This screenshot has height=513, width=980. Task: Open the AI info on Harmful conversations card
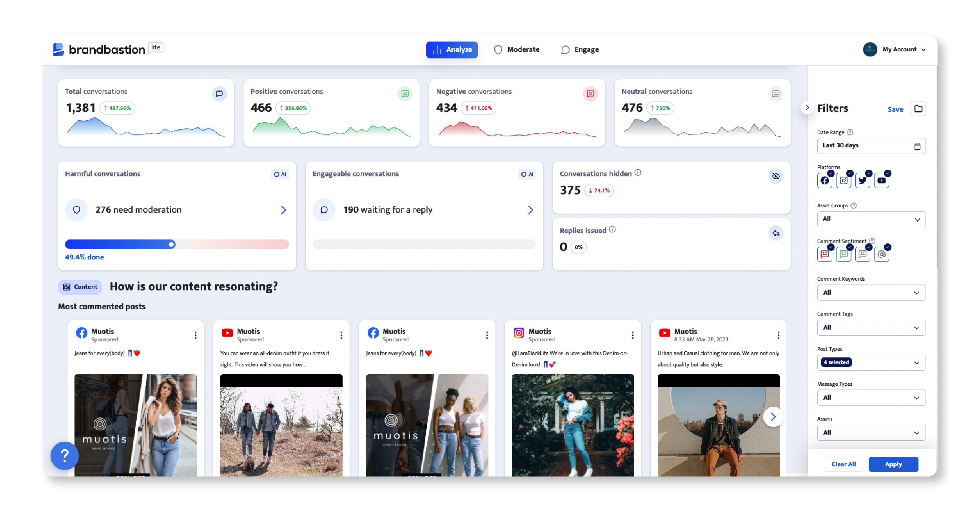click(280, 174)
